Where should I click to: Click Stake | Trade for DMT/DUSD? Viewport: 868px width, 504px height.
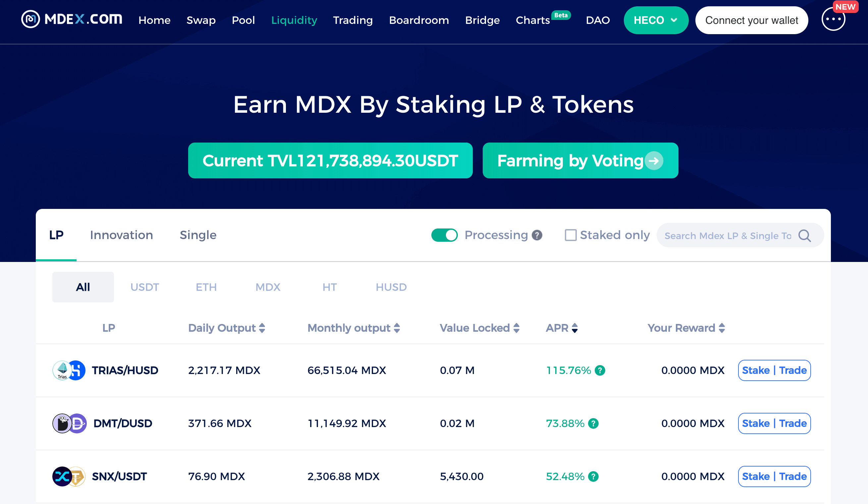click(x=774, y=423)
